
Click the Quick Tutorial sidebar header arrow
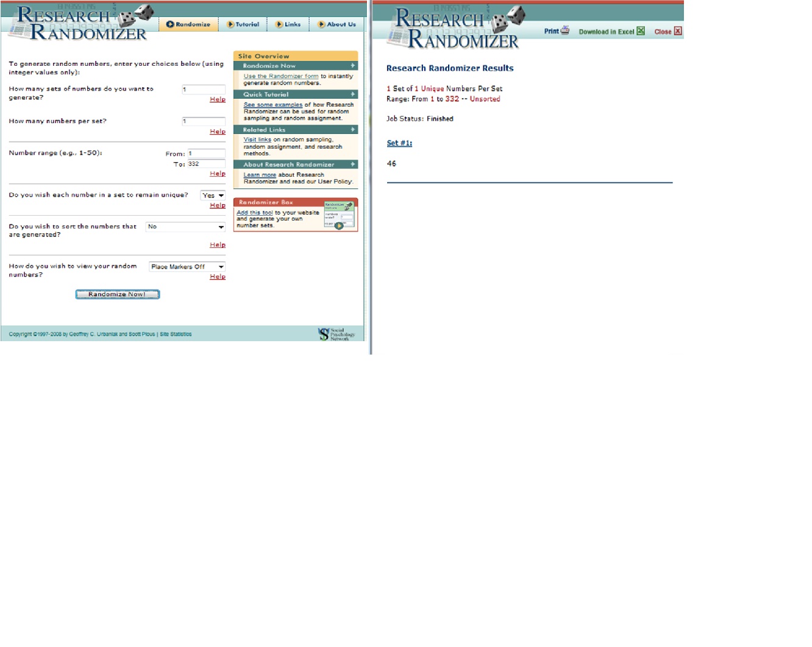click(352, 94)
